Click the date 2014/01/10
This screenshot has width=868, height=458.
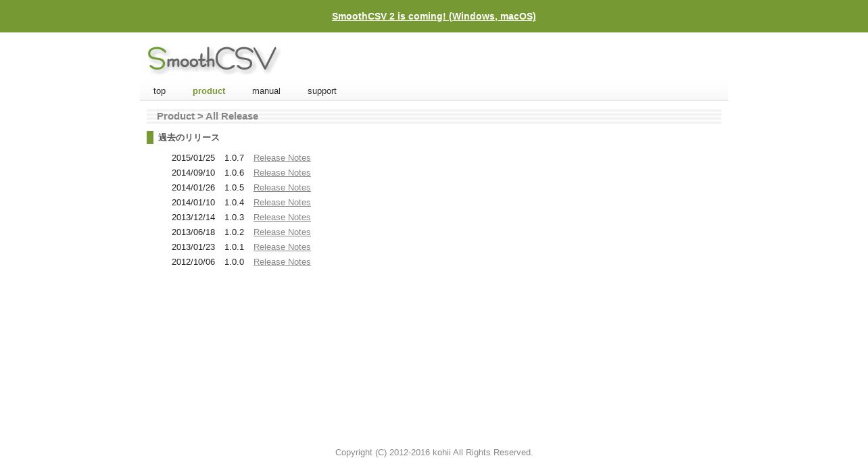click(x=193, y=203)
